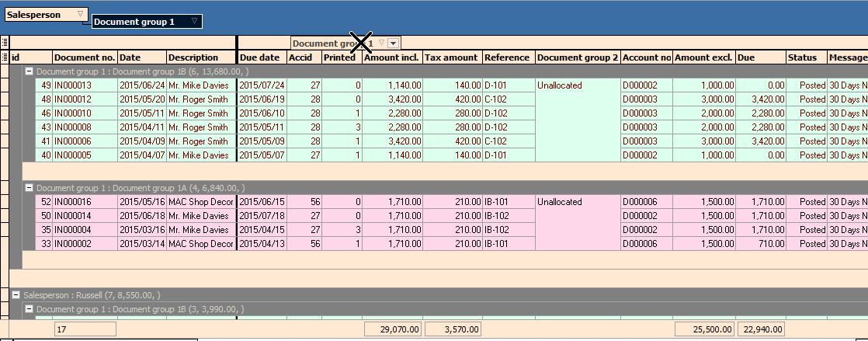Click the 29,070.00 total footer box
868x341 pixels.
point(393,329)
